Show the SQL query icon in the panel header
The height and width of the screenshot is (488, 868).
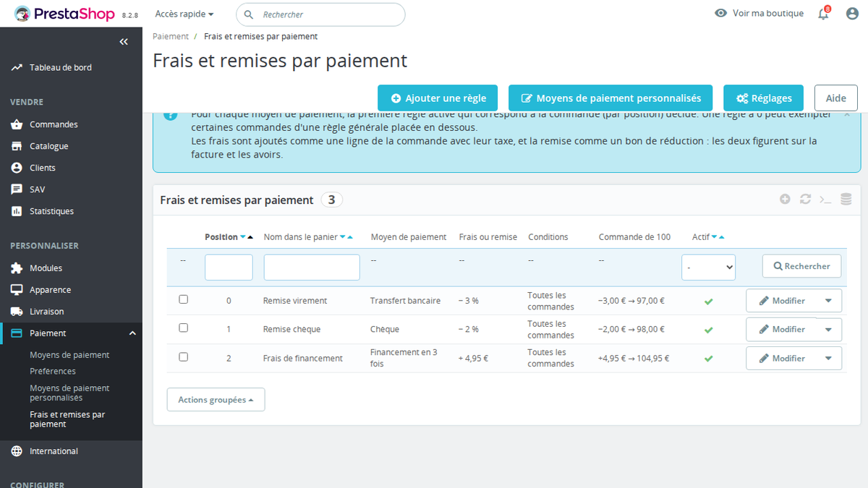click(x=825, y=199)
